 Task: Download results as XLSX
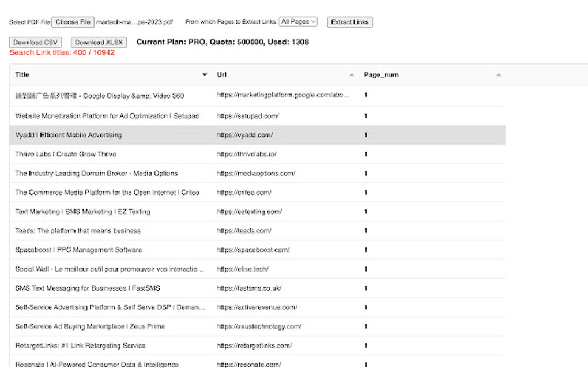click(x=99, y=42)
